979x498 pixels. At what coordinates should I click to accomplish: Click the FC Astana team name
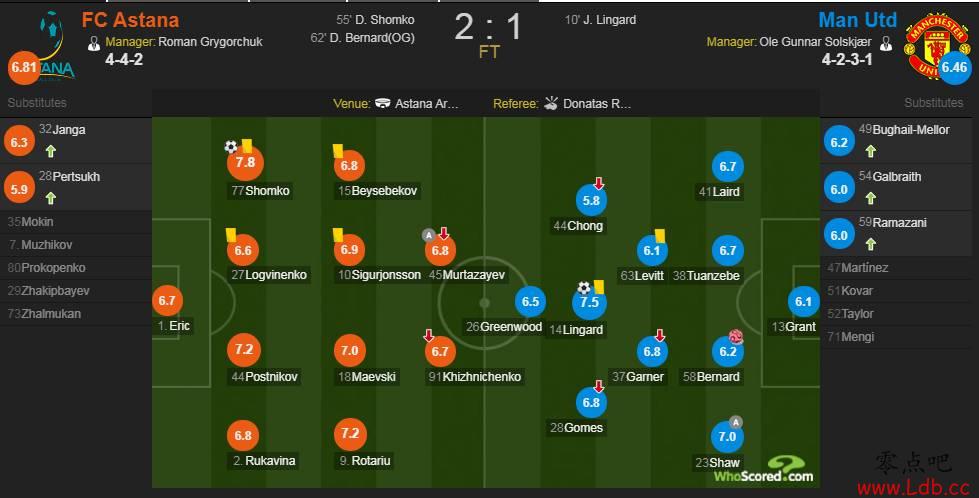[130, 20]
